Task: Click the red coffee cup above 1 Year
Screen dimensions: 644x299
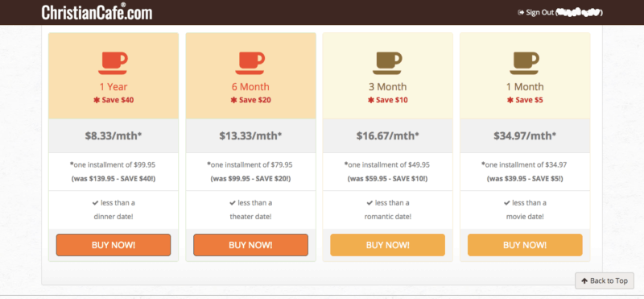Action: click(x=113, y=64)
